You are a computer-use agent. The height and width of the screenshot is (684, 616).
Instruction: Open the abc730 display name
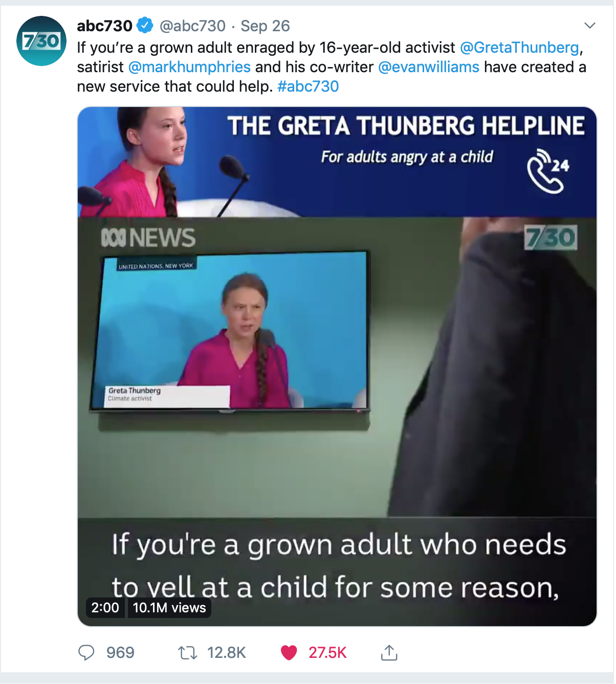click(x=104, y=26)
